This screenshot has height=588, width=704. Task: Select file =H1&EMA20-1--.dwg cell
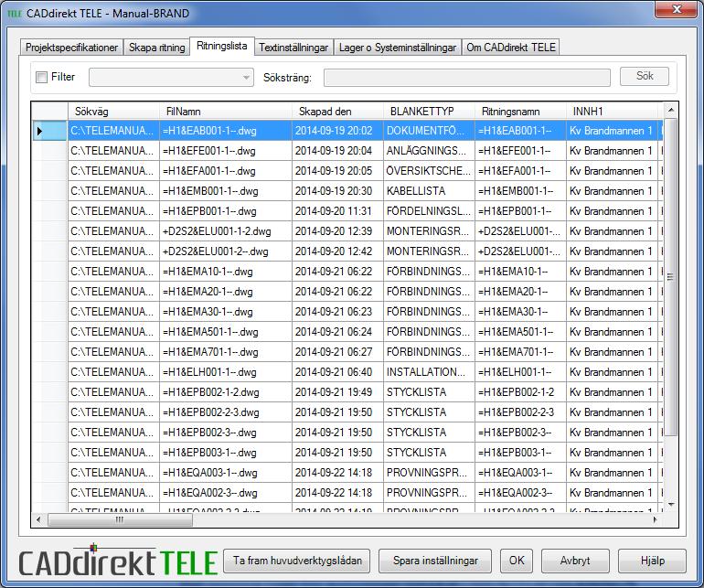click(x=226, y=292)
